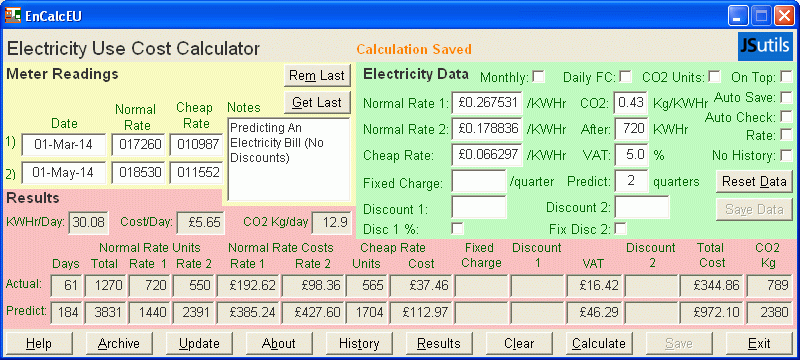
Task: Enable the Monthly checkbox
Action: (538, 77)
